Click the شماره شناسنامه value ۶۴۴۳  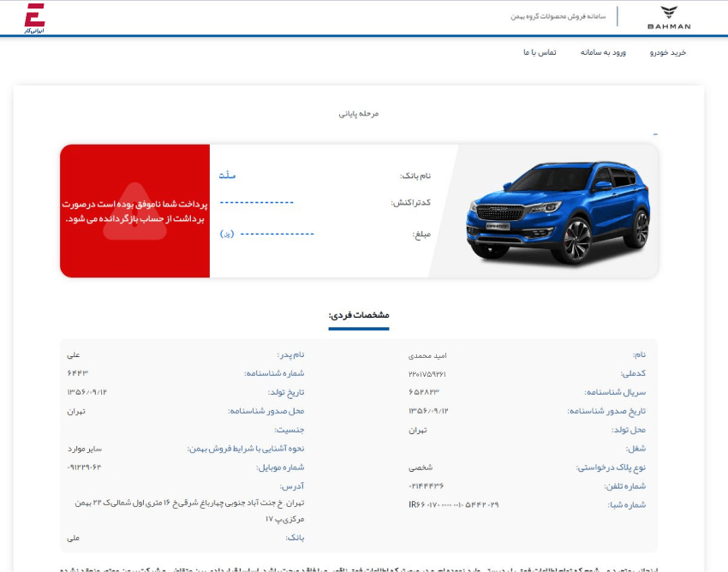click(78, 373)
